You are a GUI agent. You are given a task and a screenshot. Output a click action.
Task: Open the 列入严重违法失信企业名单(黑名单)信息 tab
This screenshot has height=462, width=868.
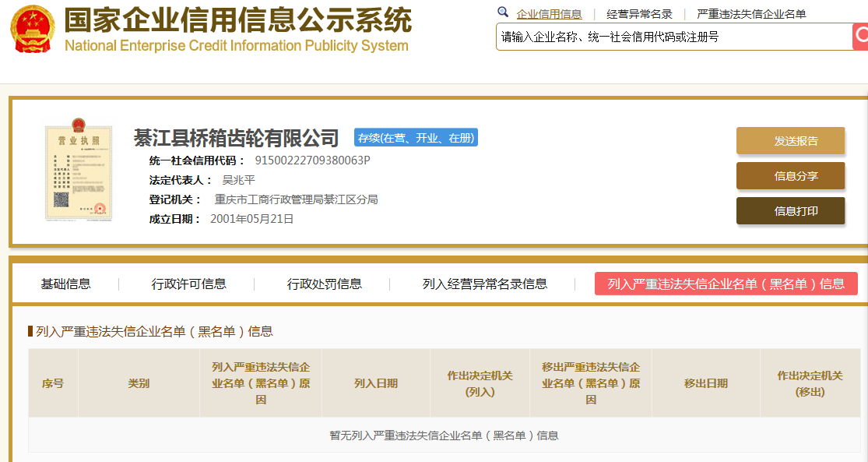(726, 284)
